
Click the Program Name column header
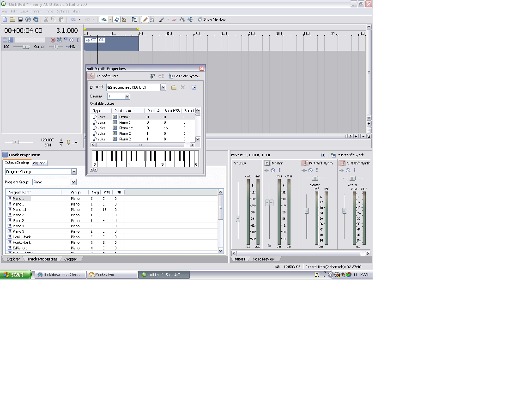point(33,193)
